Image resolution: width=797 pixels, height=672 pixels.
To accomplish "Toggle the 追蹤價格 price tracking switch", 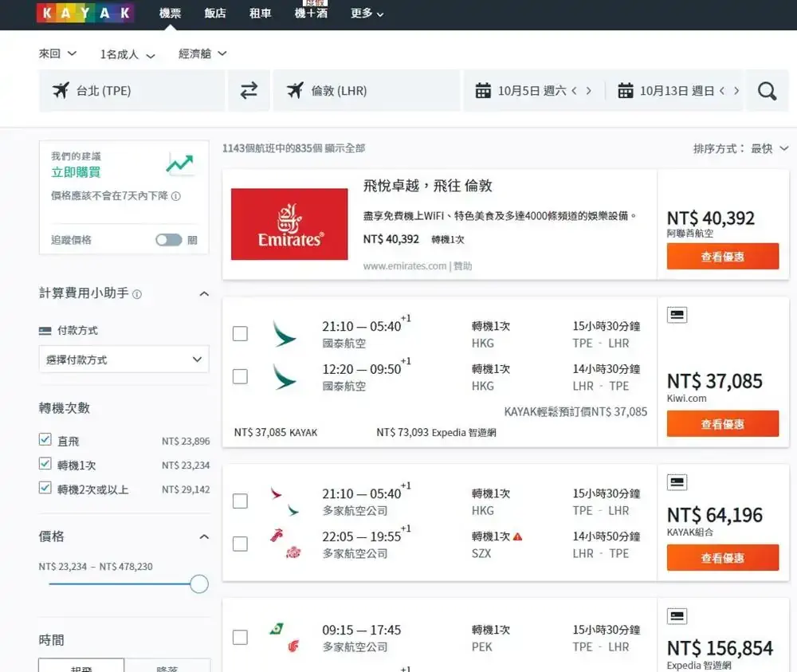I will [x=169, y=240].
